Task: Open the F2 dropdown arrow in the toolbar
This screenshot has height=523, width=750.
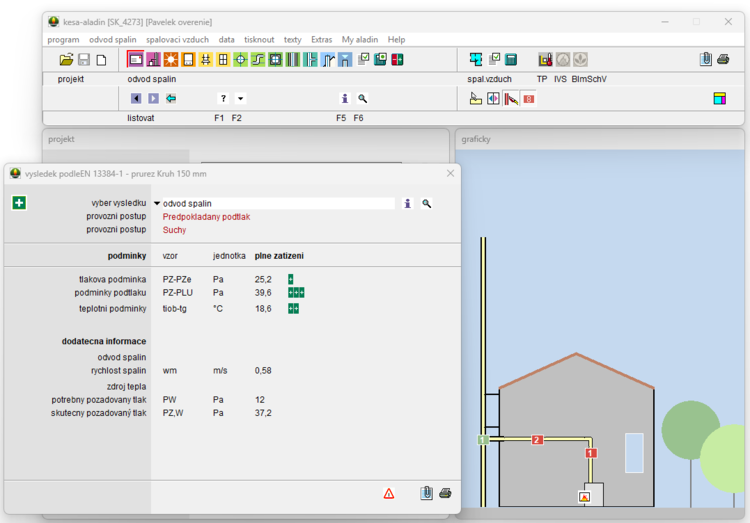Action: 240,99
